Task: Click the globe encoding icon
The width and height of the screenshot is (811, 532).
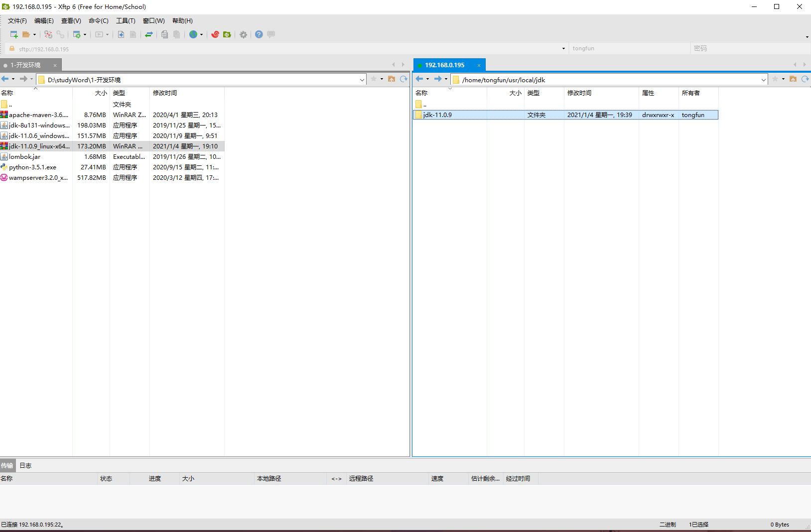Action: (193, 34)
